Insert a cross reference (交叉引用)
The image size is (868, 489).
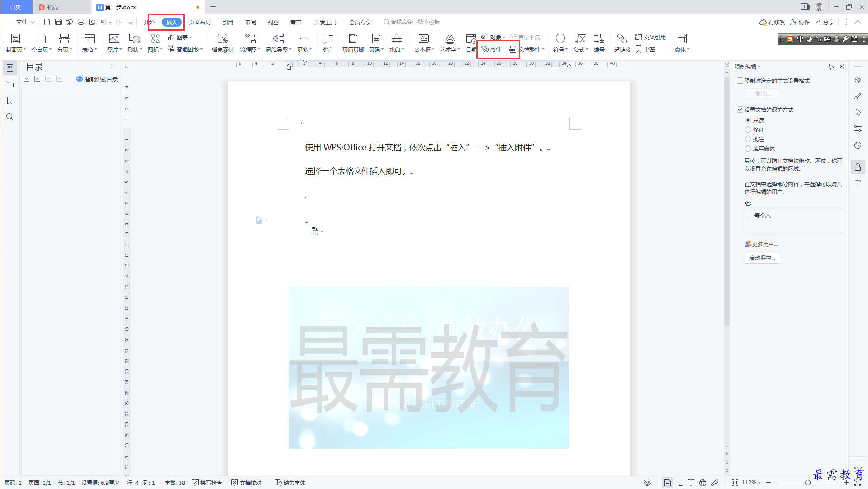[650, 37]
